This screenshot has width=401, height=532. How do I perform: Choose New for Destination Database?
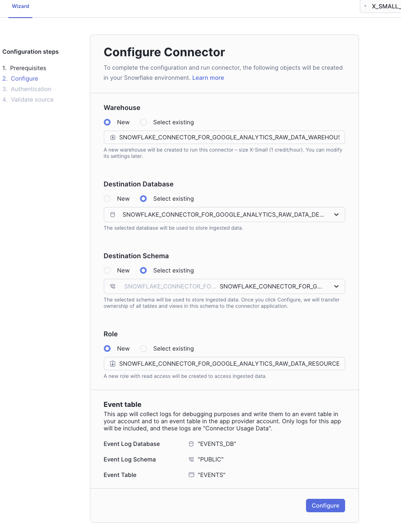pos(107,199)
